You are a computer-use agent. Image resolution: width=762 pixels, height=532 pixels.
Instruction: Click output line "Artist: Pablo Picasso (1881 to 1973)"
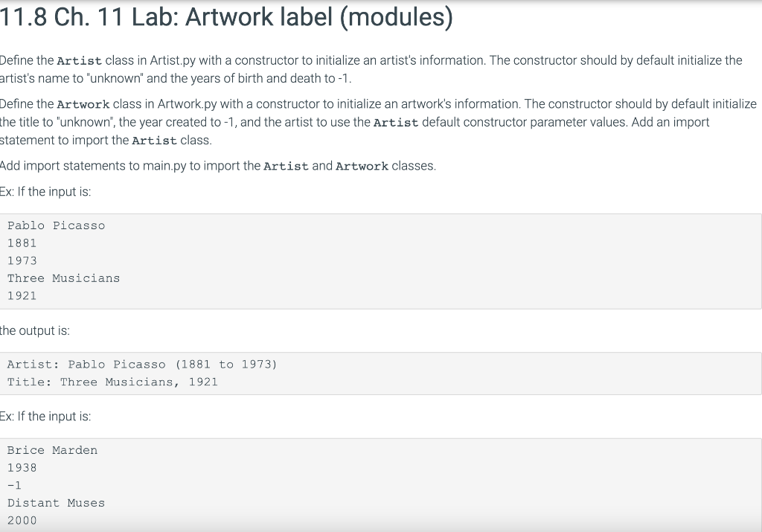tap(141, 364)
